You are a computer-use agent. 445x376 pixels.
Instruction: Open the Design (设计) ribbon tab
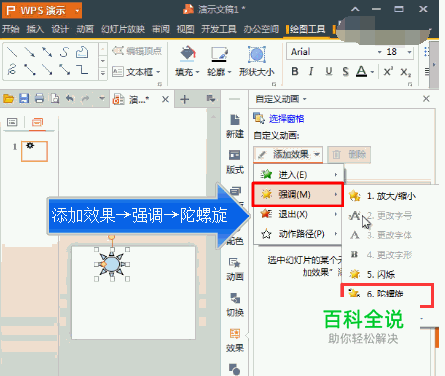(x=60, y=29)
